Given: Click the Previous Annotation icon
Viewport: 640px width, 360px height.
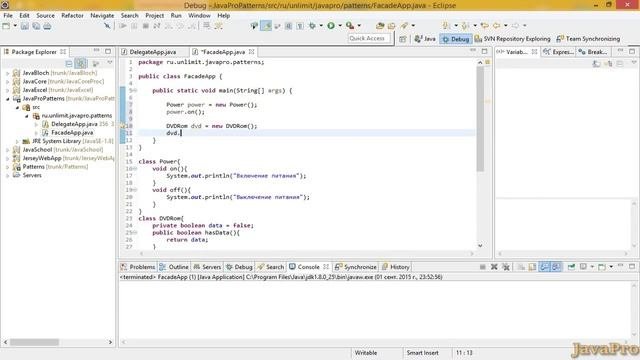Looking at the screenshot, I should pyautogui.click(x=465, y=26).
